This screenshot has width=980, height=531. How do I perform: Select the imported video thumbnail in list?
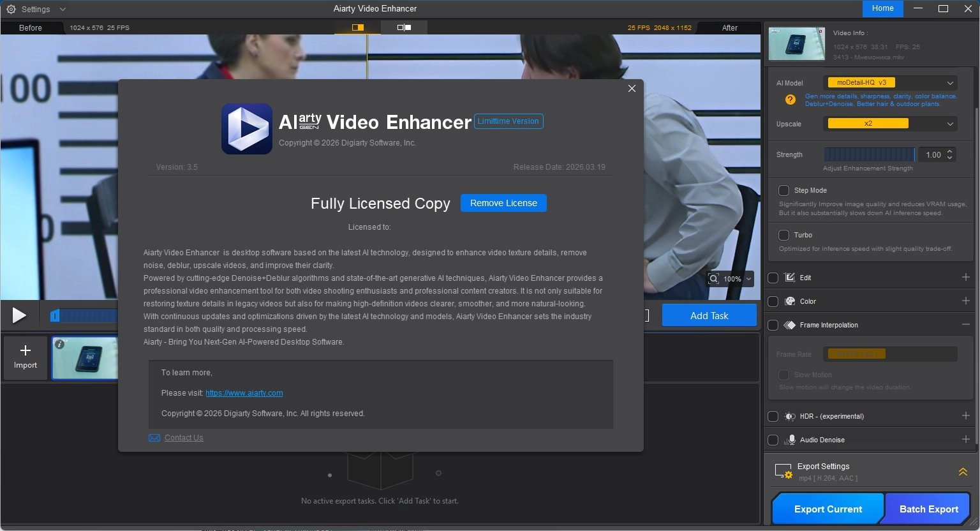85,358
